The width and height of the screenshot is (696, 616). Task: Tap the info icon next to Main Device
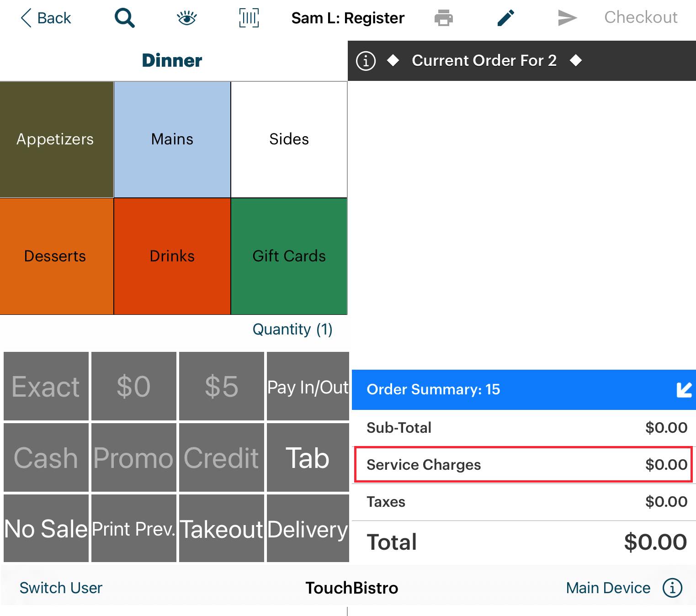[672, 588]
